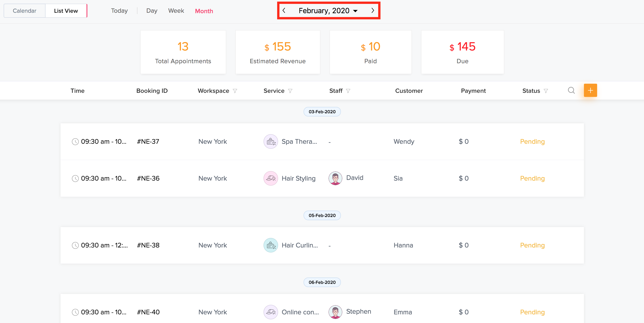Open the Service column filter
The height and width of the screenshot is (323, 644).
click(290, 91)
